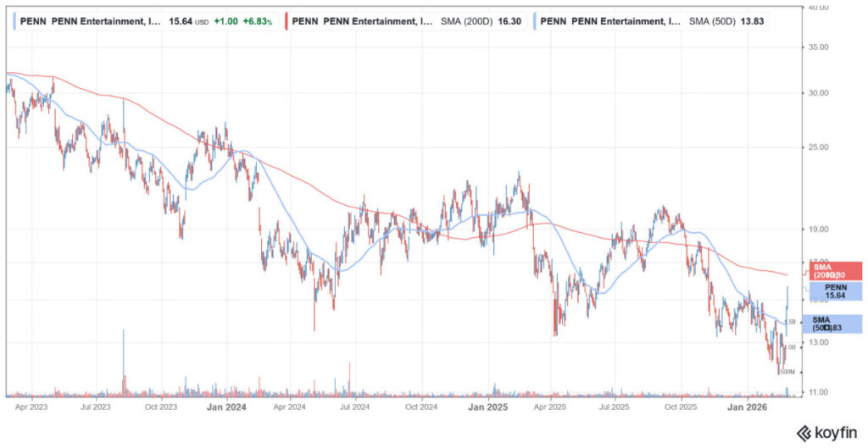Select the PENN price legend box

click(144, 20)
